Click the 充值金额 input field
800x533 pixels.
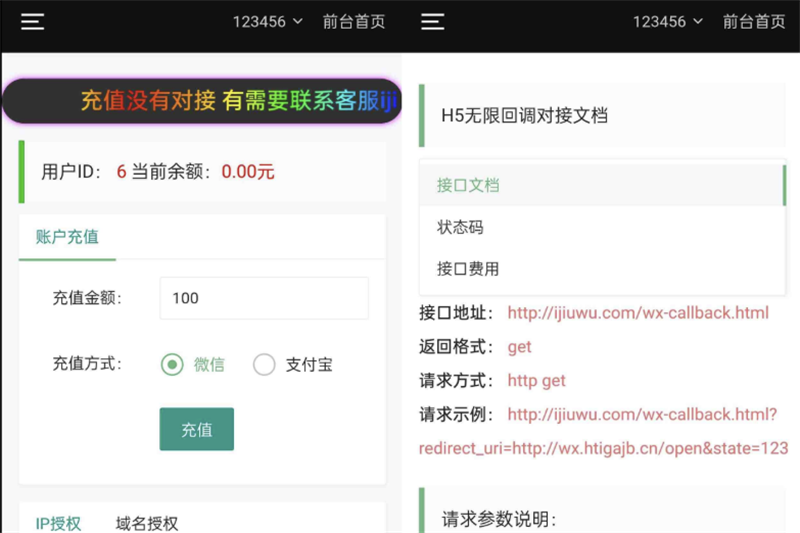pos(264,298)
